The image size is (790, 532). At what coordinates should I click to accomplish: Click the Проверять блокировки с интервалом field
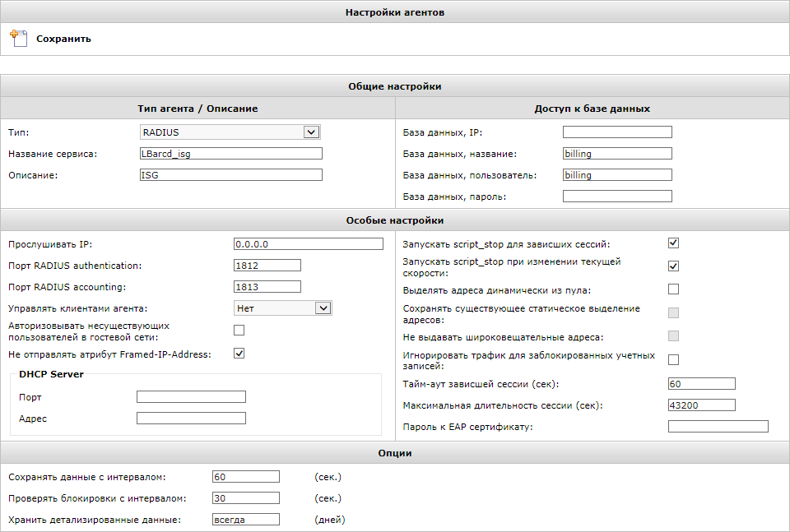tap(246, 498)
